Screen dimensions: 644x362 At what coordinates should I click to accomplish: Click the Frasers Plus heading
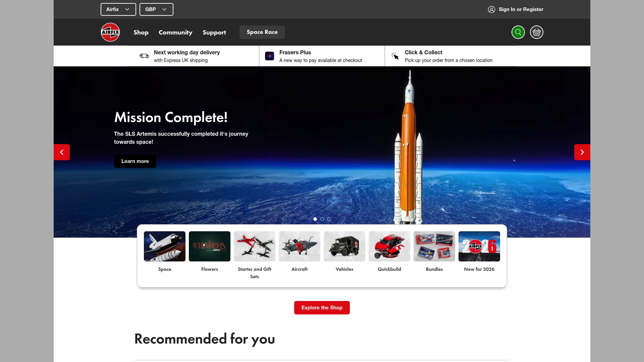(295, 52)
